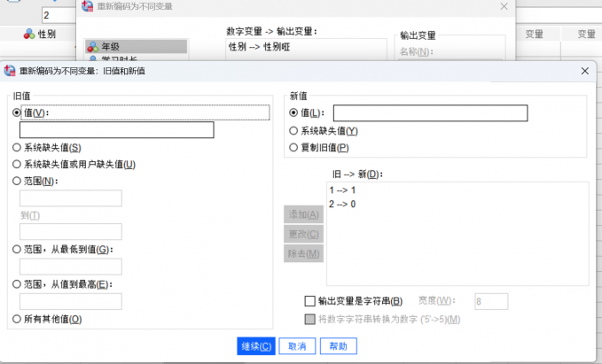Click the lowest-to-value range field
Screen dimensions: 602x364
(71, 267)
